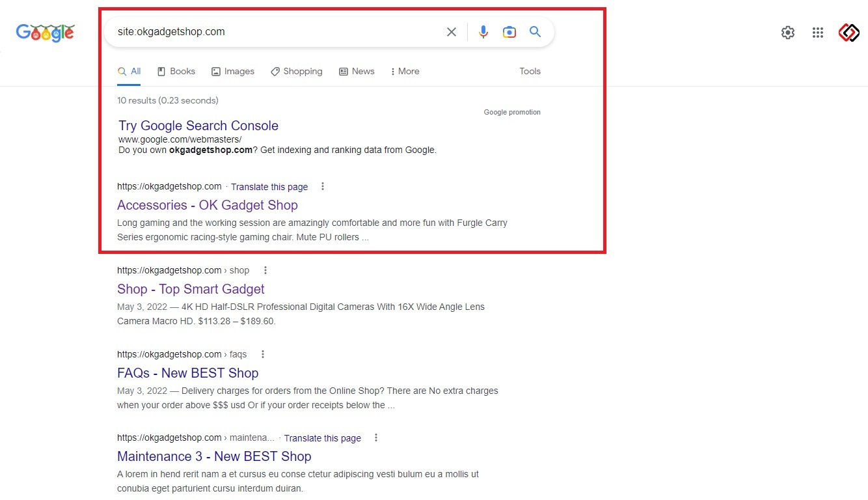The width and height of the screenshot is (868, 500).
Task: Switch to the Images tab
Action: [233, 72]
